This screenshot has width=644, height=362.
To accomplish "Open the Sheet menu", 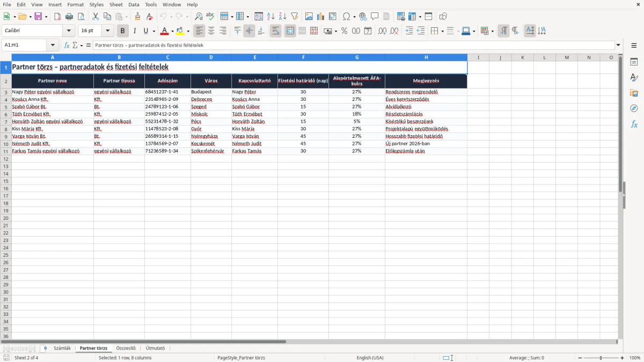I will coord(116,4).
